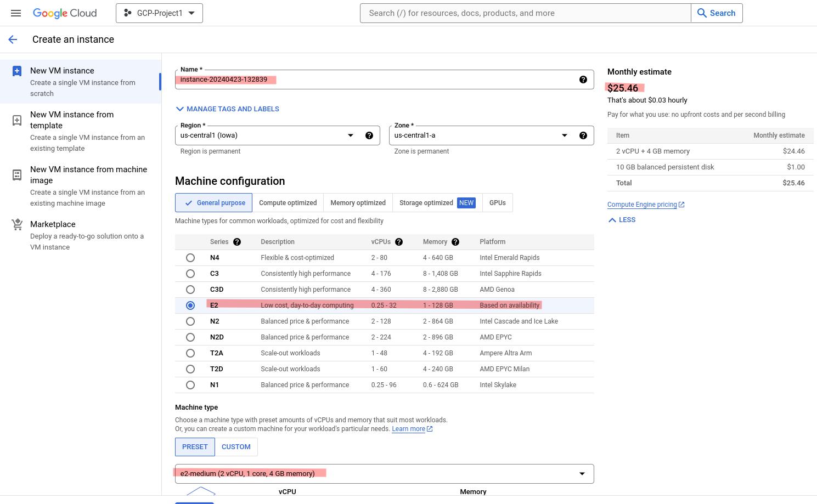Select the C3D series radio button
817x504 pixels.
coord(190,290)
